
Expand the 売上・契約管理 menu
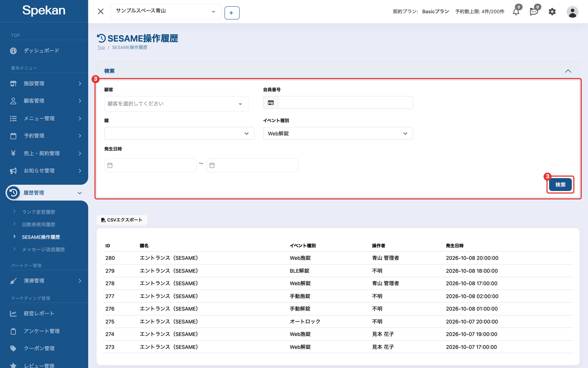tap(44, 153)
